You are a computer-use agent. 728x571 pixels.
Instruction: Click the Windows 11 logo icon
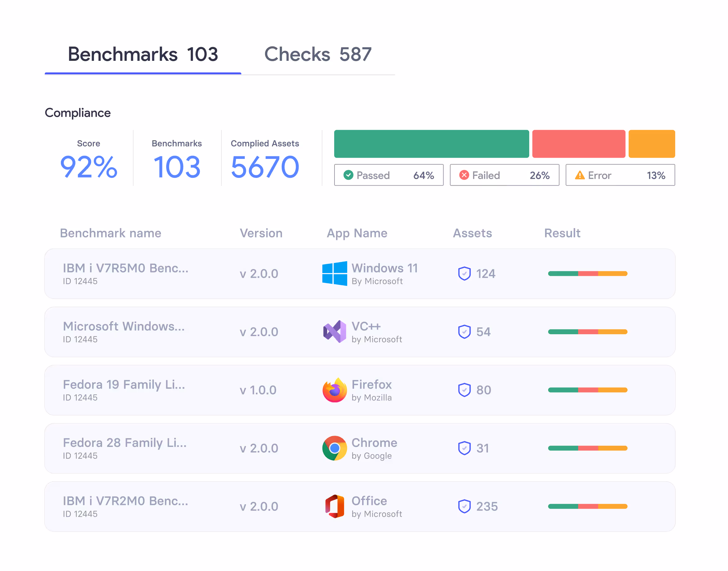pos(334,273)
